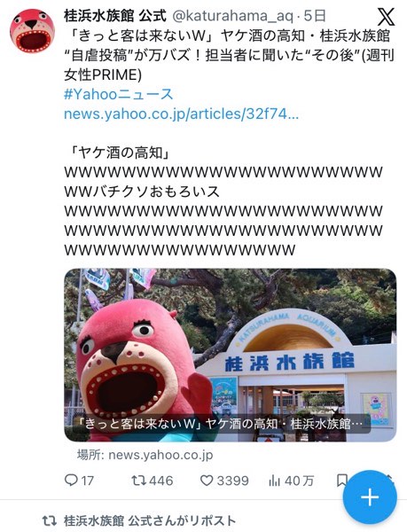Tap the card caption きっと客は来ないW
The width and height of the screenshot is (407, 532).
point(140,424)
